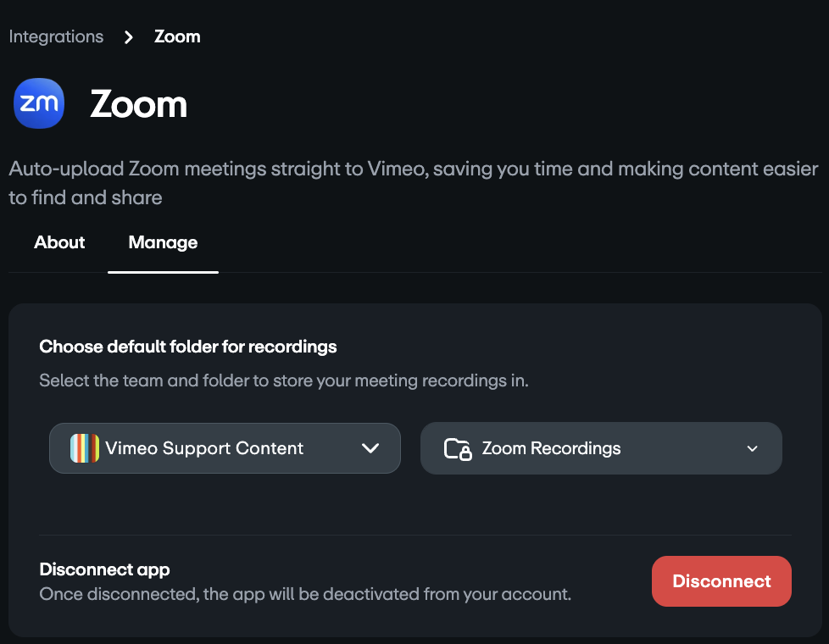This screenshot has width=829, height=644.
Task: Switch to the About tab
Action: point(59,242)
